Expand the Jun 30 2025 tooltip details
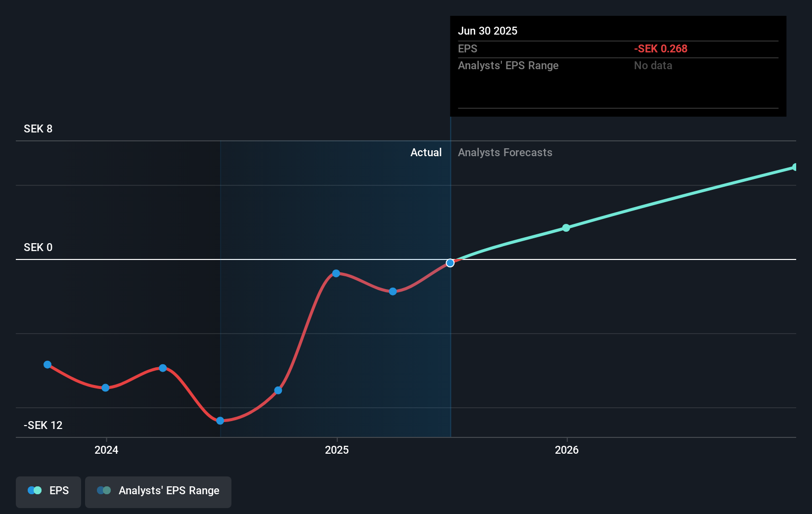The image size is (812, 514). [x=488, y=31]
